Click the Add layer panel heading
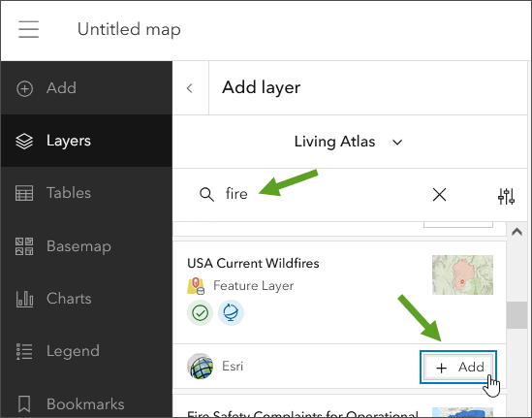 [262, 87]
